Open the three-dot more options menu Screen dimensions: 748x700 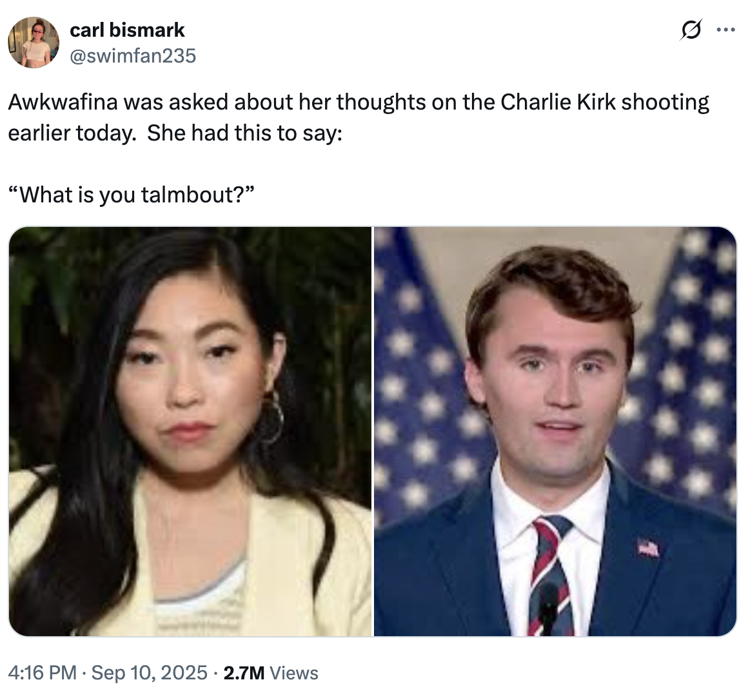(725, 30)
